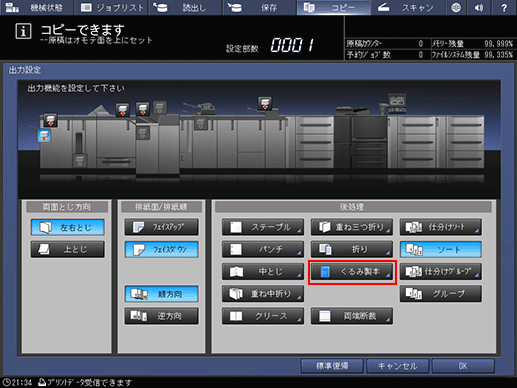Open パンチ settings
Screen dimensions: 517x388
coord(263,249)
